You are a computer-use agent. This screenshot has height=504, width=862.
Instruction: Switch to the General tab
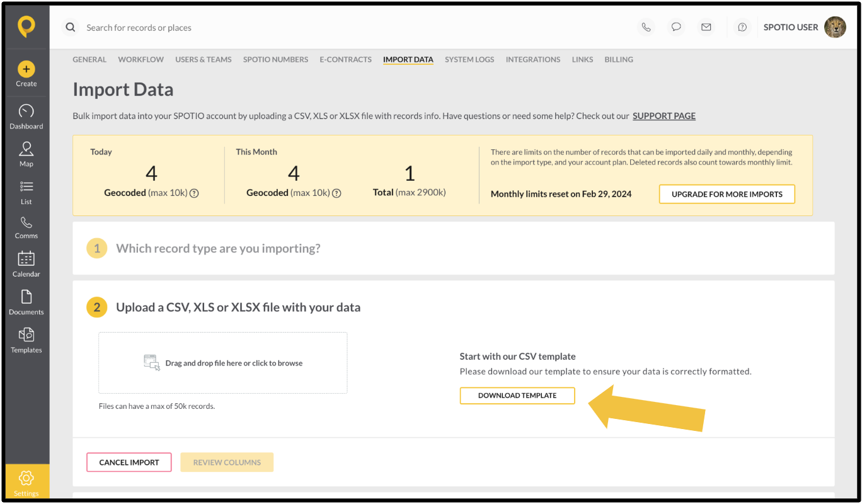[89, 59]
